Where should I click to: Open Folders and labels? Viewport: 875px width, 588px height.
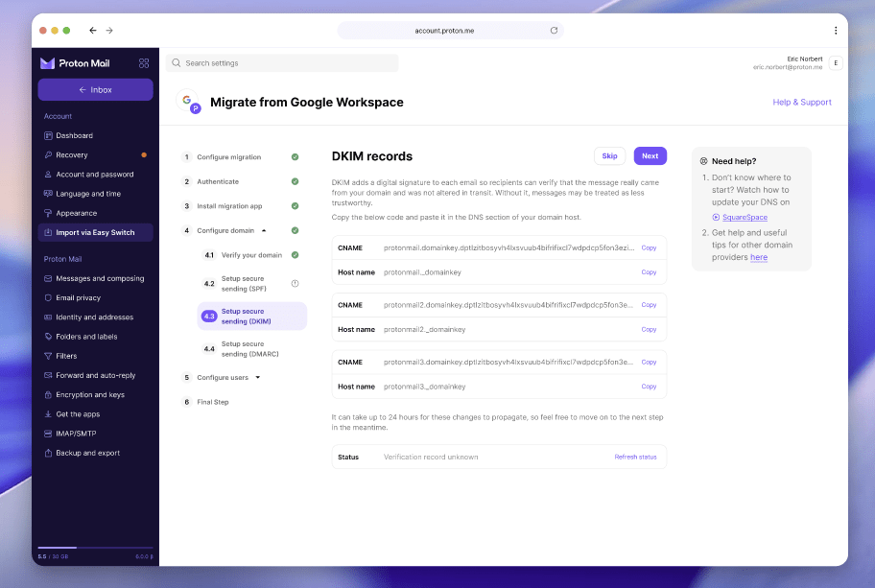[x=95, y=337]
